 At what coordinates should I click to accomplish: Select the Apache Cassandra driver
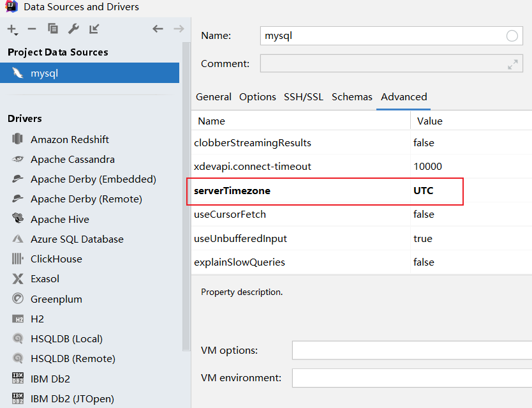pyautogui.click(x=73, y=160)
